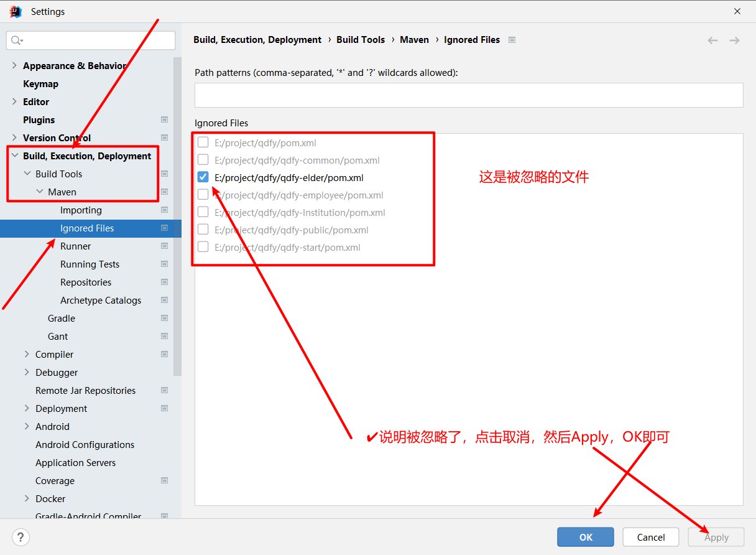Expand the Deployment node in the tree
The width and height of the screenshot is (756, 555).
point(27,408)
